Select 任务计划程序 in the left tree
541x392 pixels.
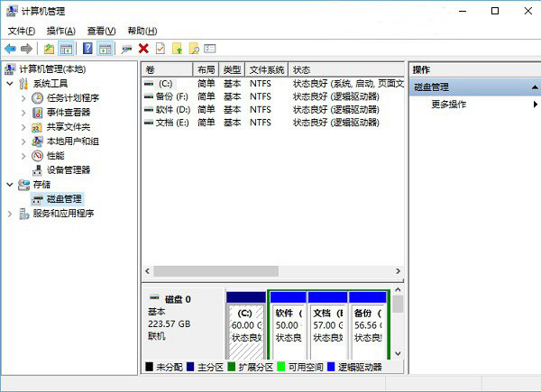coord(72,97)
